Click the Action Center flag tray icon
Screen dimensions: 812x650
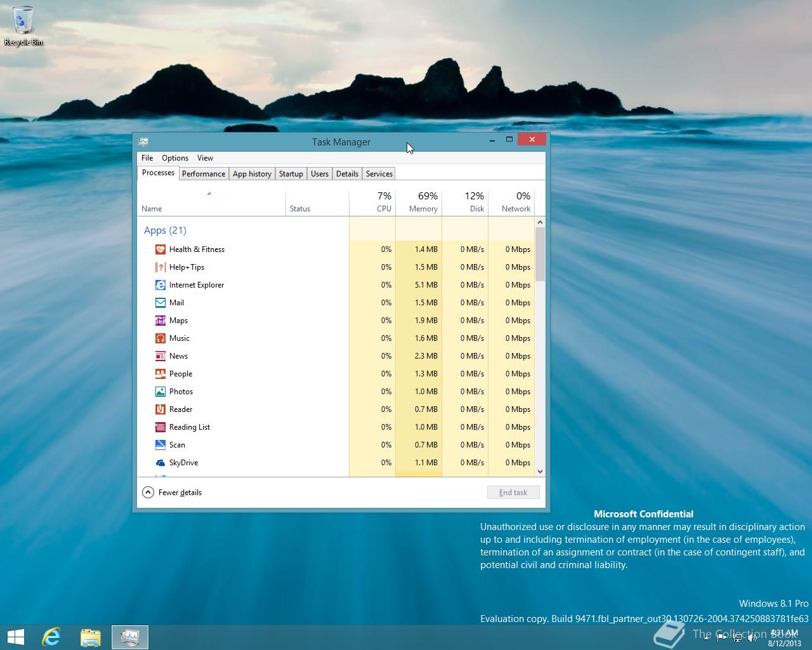tap(721, 638)
